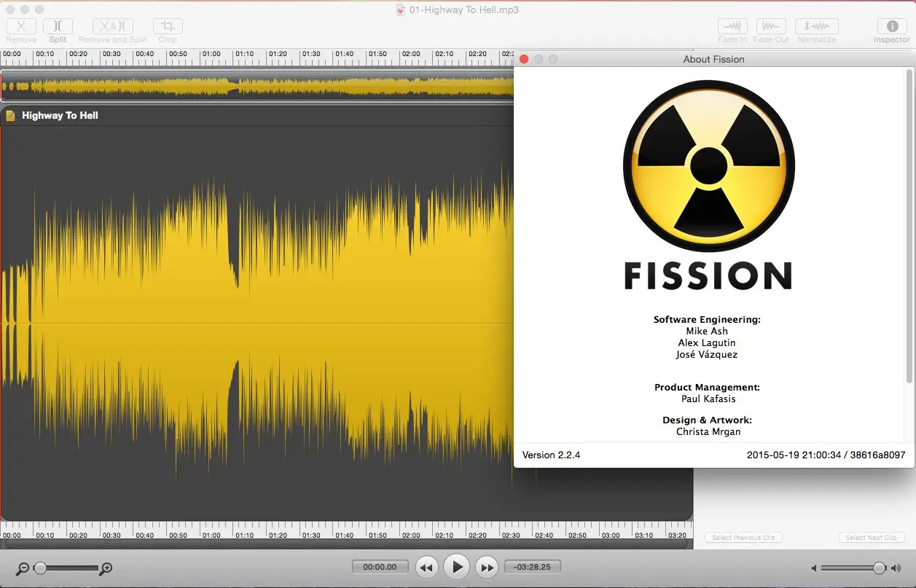This screenshot has width=916, height=588.
Task: Open the Inspector panel
Action: coord(891,26)
